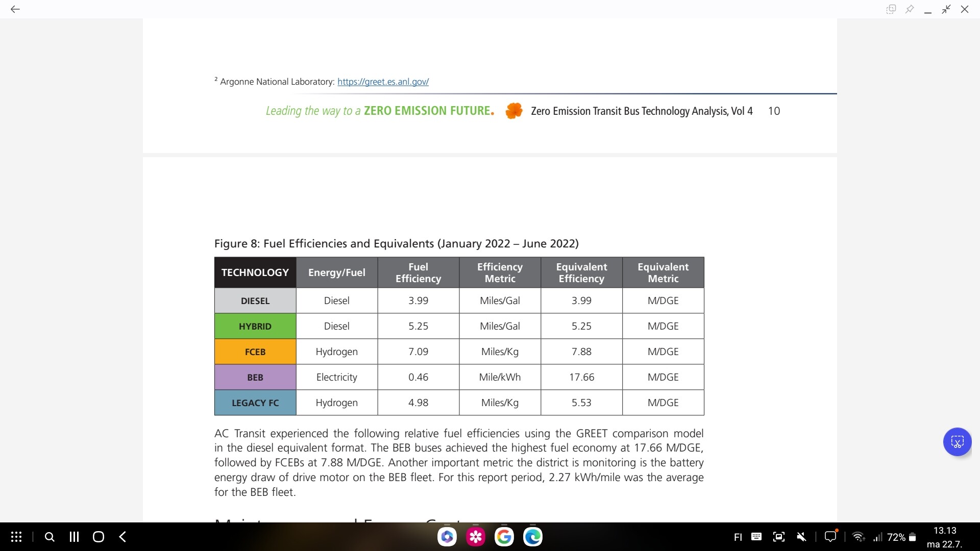Screen dimensions: 980x551
Task: Select the Electricity fuel cell
Action: coord(337,377)
